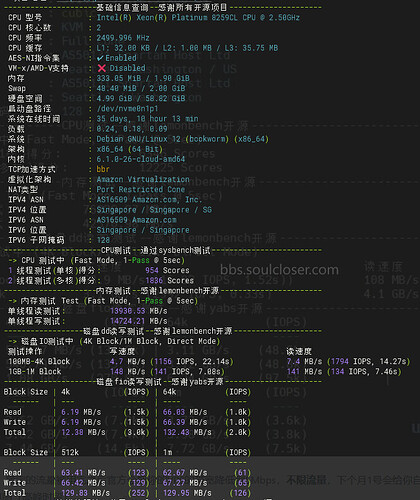Click the memory write speed '14724.21 MB/s'
The width and height of the screenshot is (420, 500).
(x=139, y=321)
